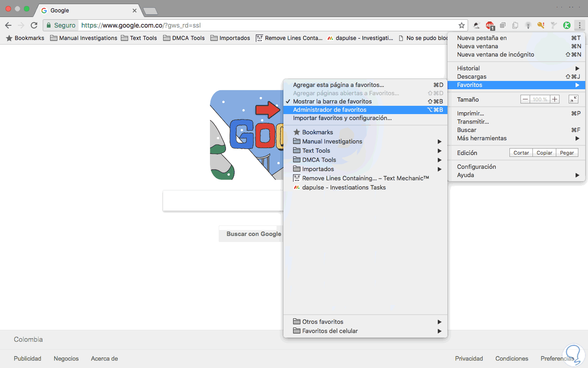The image size is (588, 368).
Task: Click the key extension icon in toolbar
Action: point(541,25)
